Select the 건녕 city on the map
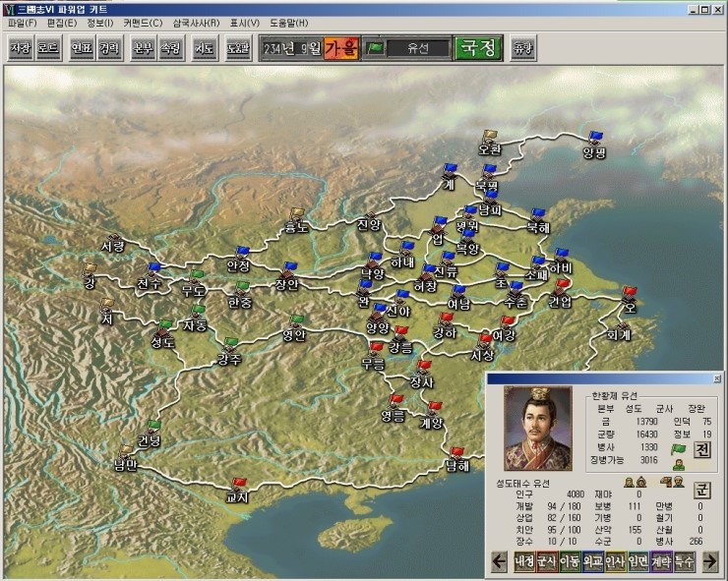728x581 pixels. [150, 434]
